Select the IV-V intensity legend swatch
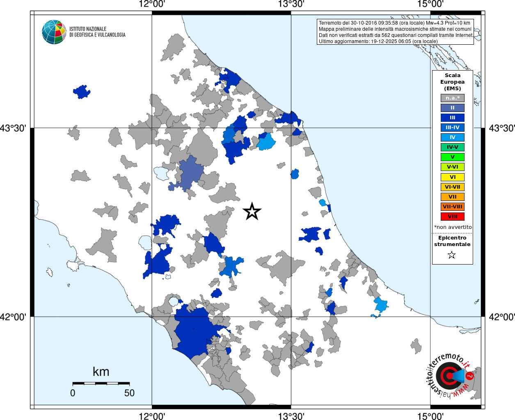 click(x=453, y=147)
